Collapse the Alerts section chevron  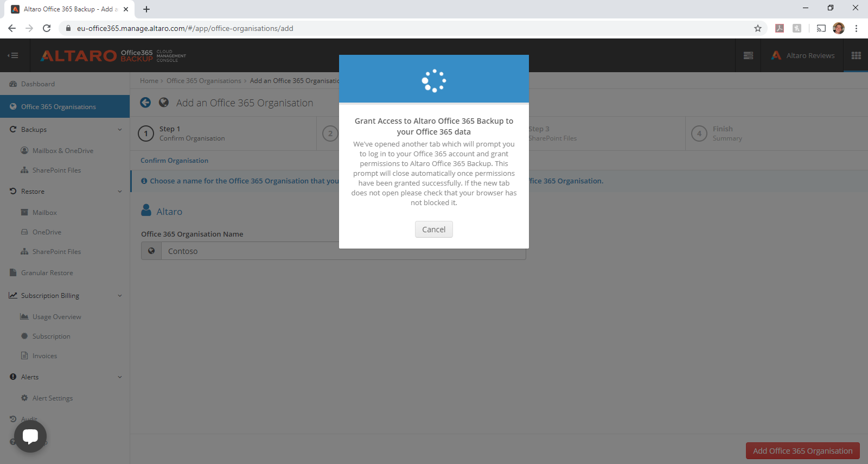pyautogui.click(x=120, y=377)
